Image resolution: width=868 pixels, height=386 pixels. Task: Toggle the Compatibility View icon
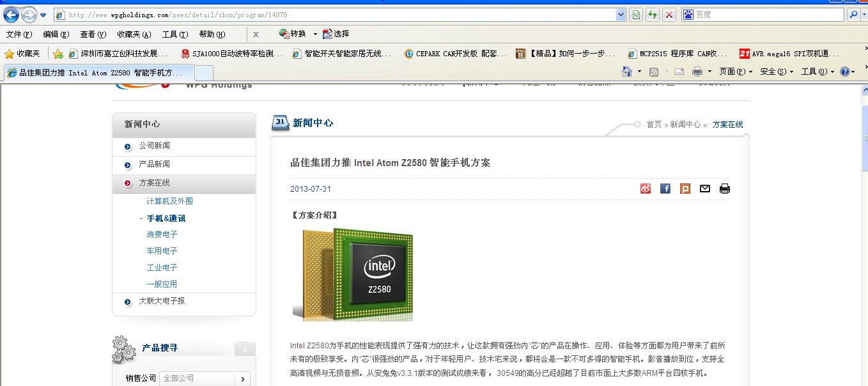636,15
